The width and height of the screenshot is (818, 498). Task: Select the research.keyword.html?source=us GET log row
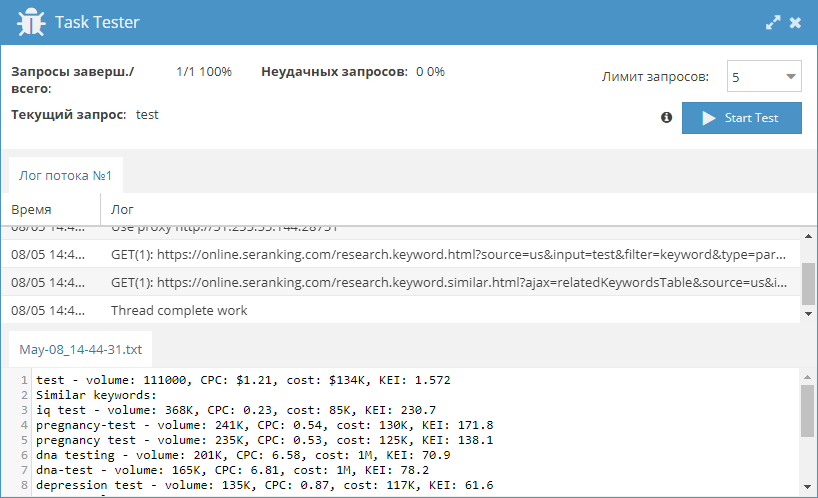click(401, 254)
